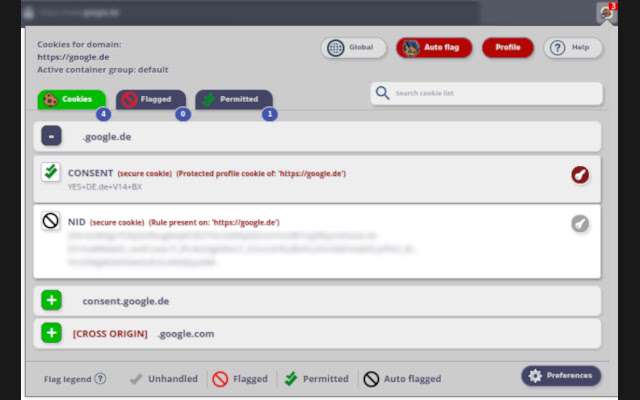
Task: Click the Unhandled legend checkmark icon
Action: tap(136, 379)
